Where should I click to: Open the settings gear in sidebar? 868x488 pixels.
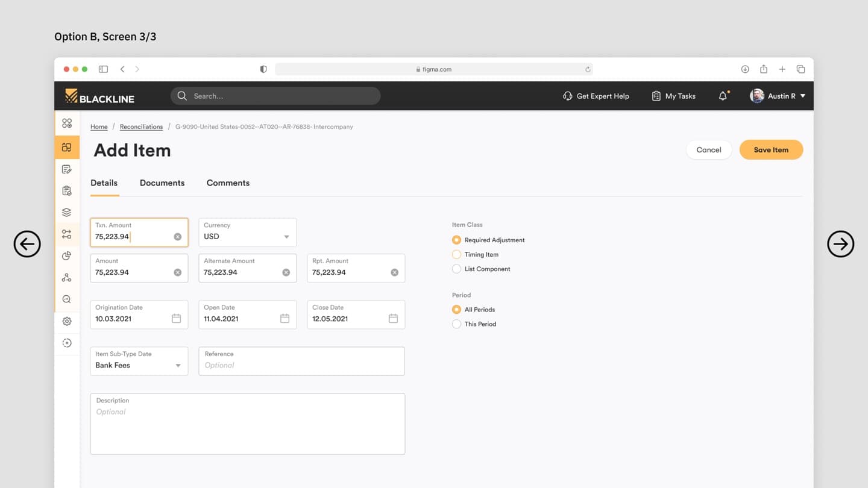point(67,321)
